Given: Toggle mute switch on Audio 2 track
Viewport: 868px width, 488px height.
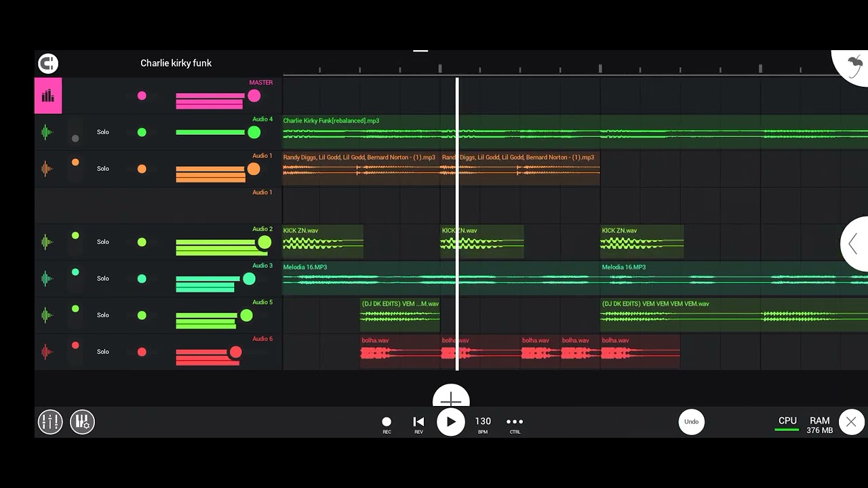Looking at the screenshot, I should [x=75, y=242].
